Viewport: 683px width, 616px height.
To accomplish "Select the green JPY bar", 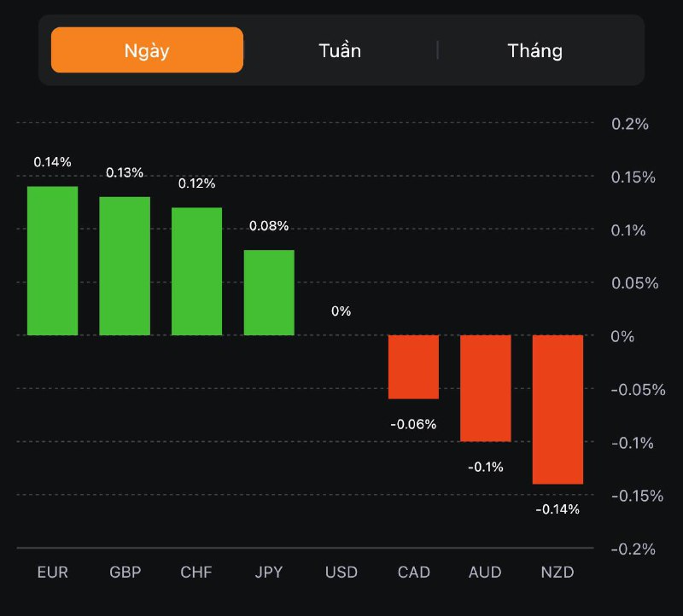I will click(x=269, y=292).
